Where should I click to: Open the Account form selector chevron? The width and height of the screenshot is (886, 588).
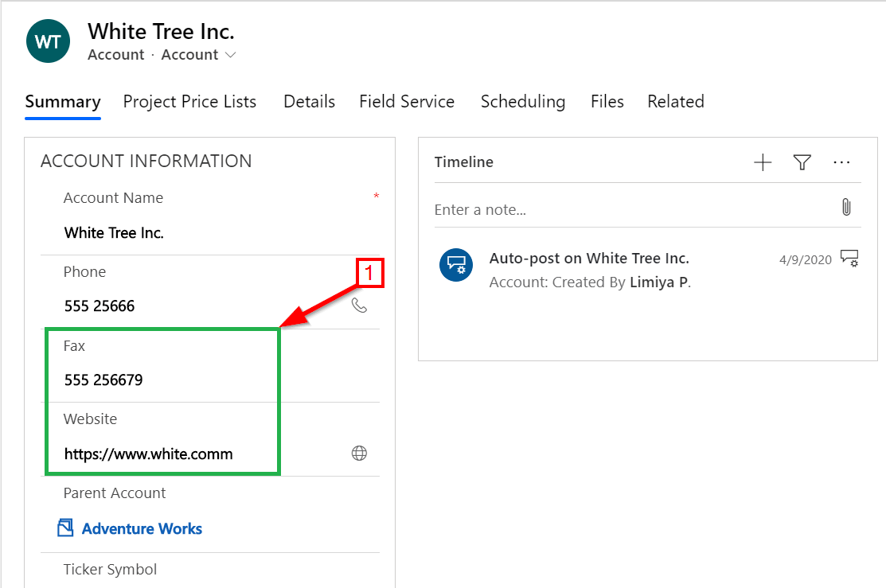pyautogui.click(x=230, y=55)
